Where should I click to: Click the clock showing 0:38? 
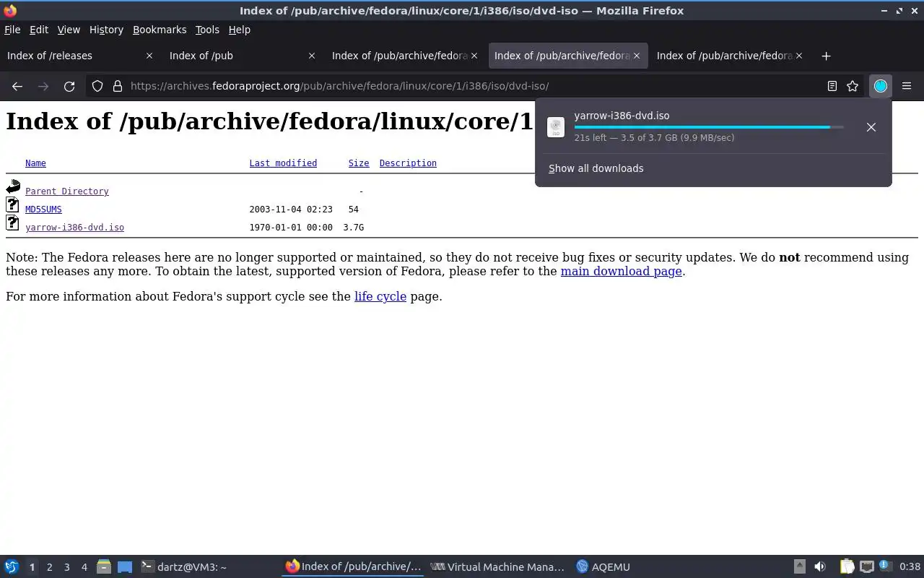tap(910, 567)
